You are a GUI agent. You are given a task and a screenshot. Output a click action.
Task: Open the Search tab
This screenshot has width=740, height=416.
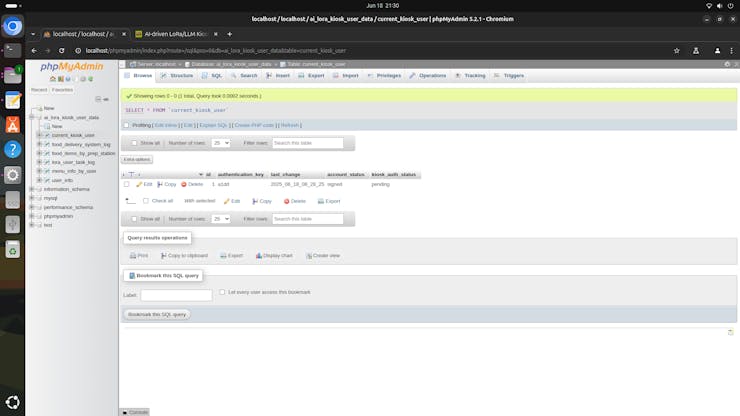click(244, 76)
